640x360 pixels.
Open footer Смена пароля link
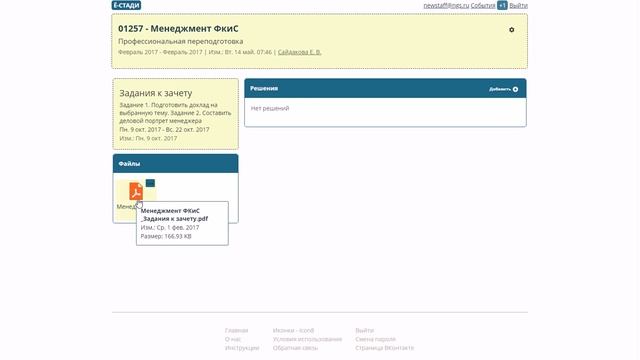pyautogui.click(x=376, y=339)
